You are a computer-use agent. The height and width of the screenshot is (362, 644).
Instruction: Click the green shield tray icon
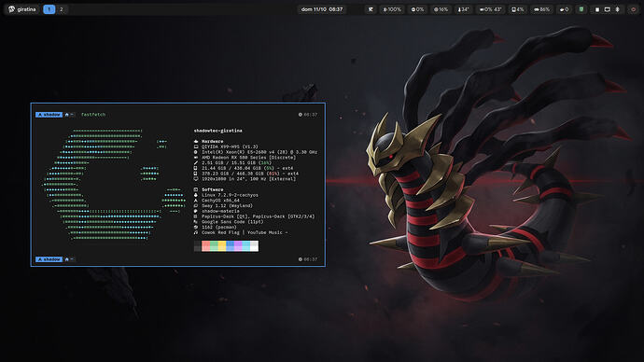(581, 9)
